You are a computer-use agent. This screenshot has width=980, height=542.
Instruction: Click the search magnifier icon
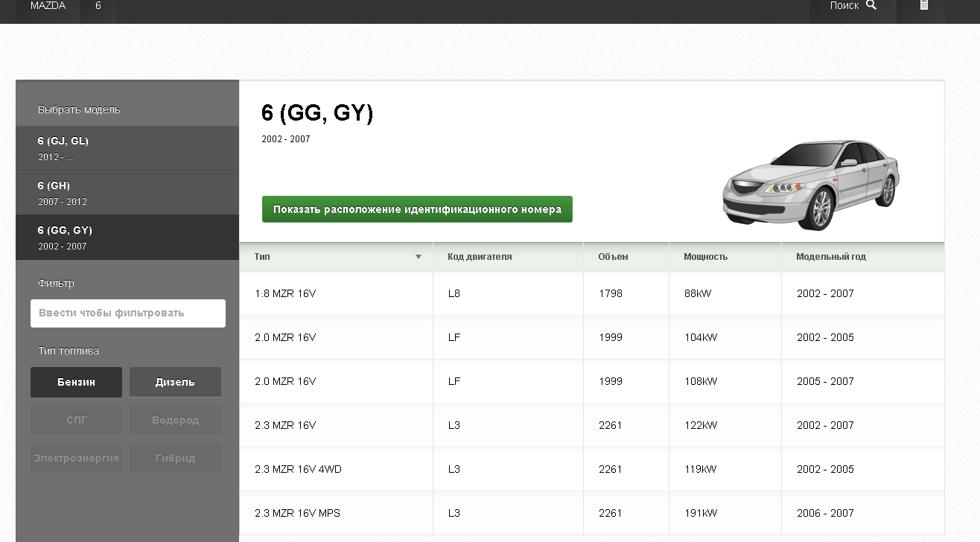[x=871, y=5]
